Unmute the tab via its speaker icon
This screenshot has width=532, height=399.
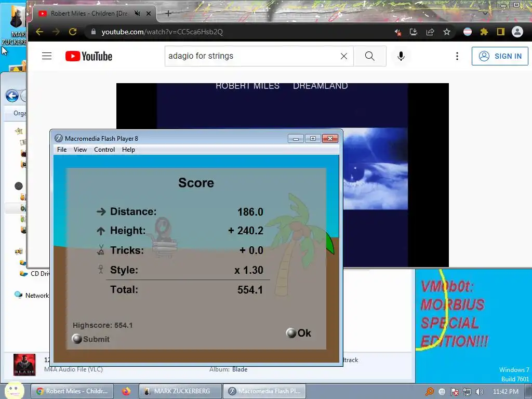[x=137, y=14]
